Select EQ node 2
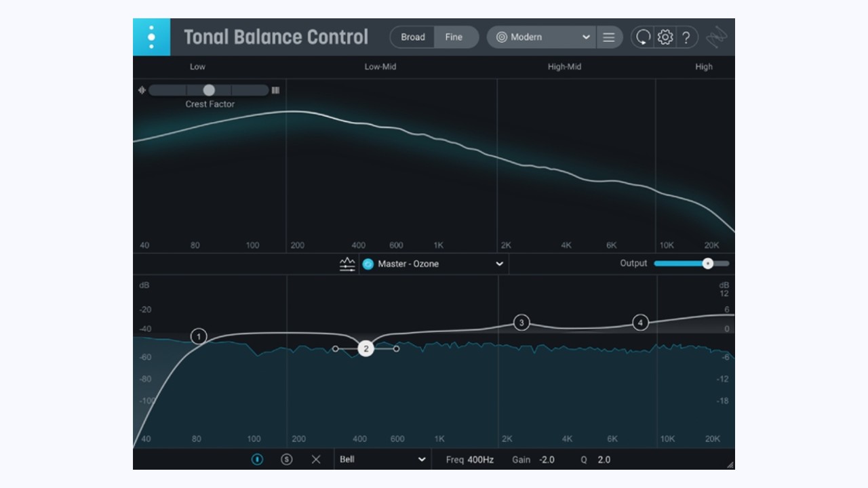 tap(366, 349)
